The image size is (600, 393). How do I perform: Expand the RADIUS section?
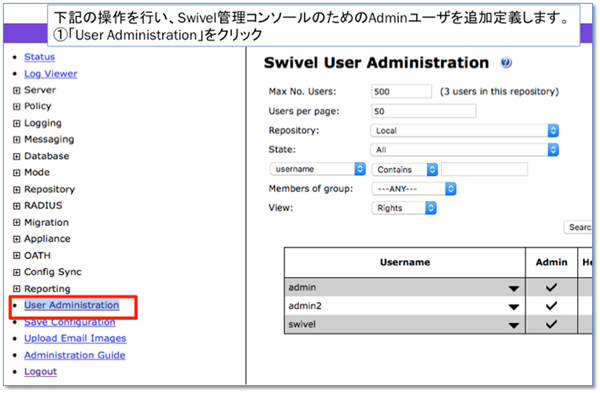pyautogui.click(x=16, y=206)
